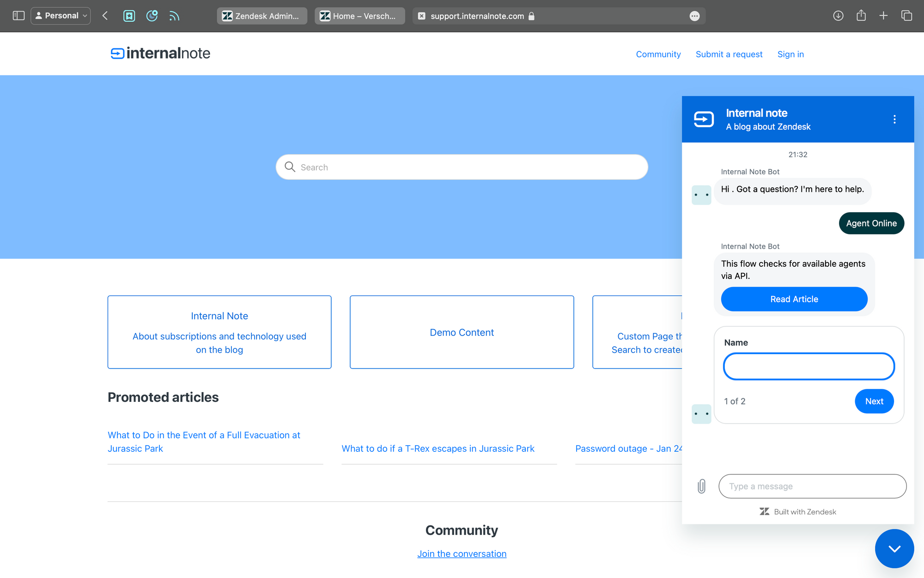Open the chat widget three-dot options menu
This screenshot has width=924, height=578.
click(894, 119)
